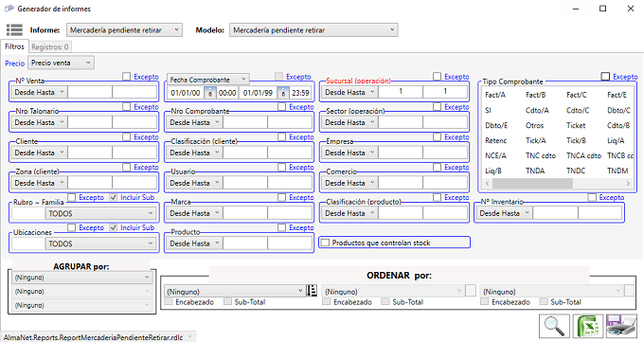Toggle third ORDENAR sort direction button
This screenshot has height=342, width=644.
coord(629,291)
